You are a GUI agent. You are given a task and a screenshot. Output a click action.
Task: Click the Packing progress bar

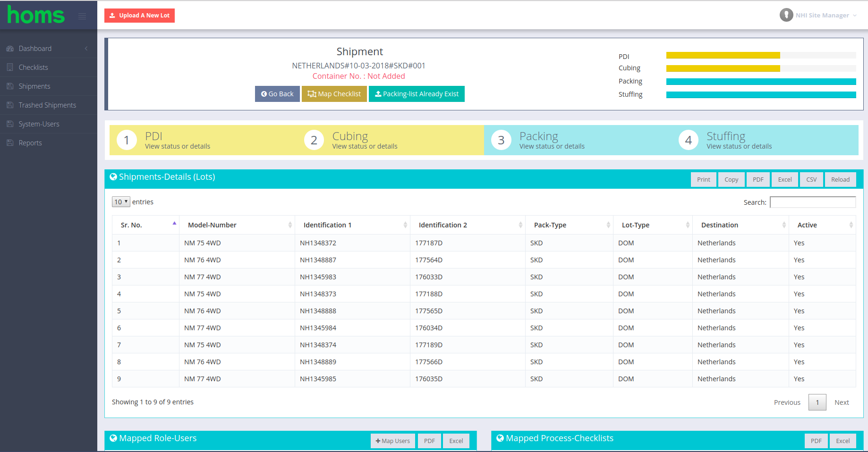click(x=761, y=82)
